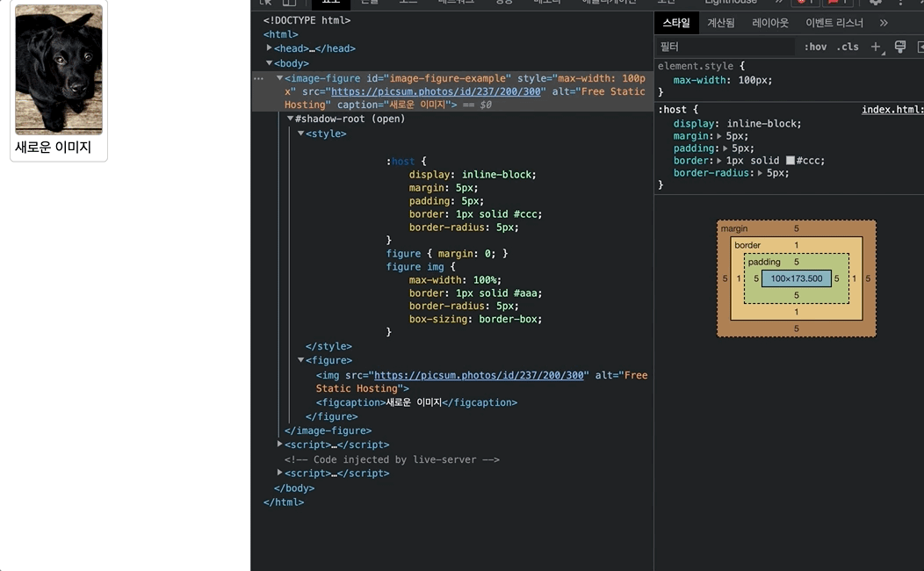The image size is (924, 571).
Task: Toggle the :hov element state panel
Action: [x=815, y=47]
